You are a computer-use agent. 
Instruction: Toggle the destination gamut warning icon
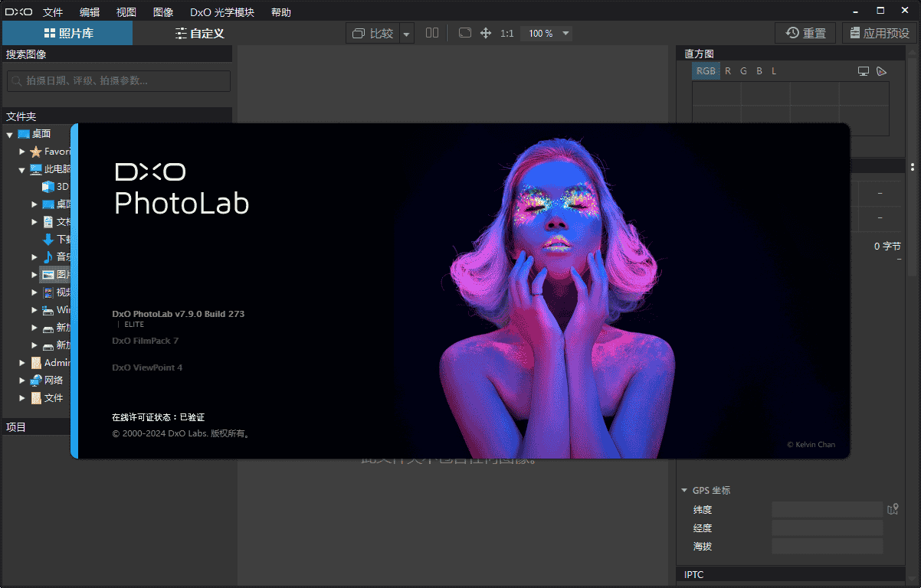pyautogui.click(x=881, y=71)
